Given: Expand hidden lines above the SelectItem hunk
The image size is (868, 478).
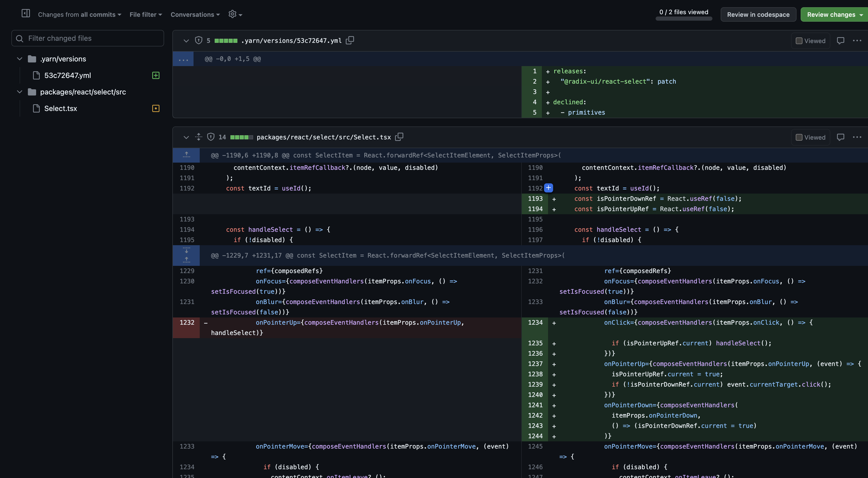Looking at the screenshot, I should click(x=186, y=155).
